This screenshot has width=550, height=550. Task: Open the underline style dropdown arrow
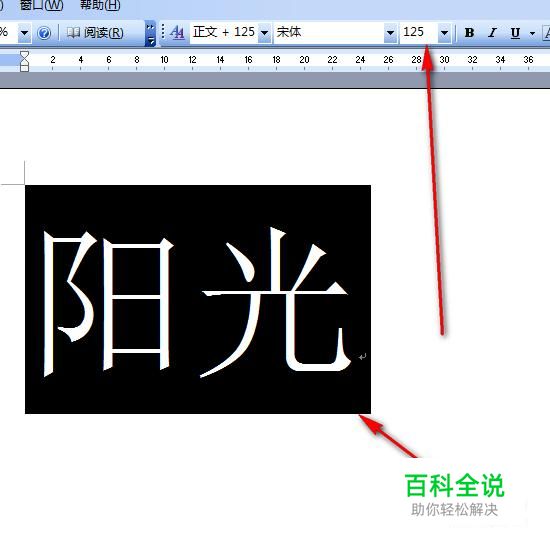tap(532, 33)
